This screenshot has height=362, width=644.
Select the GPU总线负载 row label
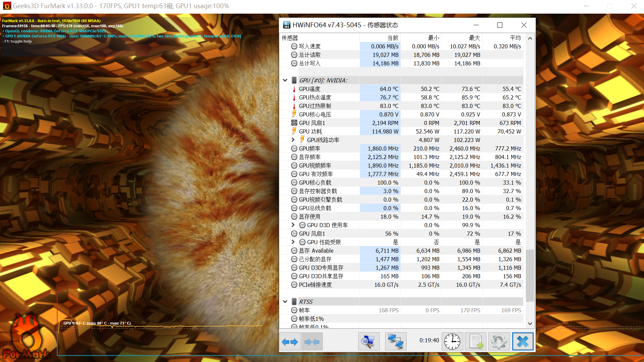(x=315, y=208)
